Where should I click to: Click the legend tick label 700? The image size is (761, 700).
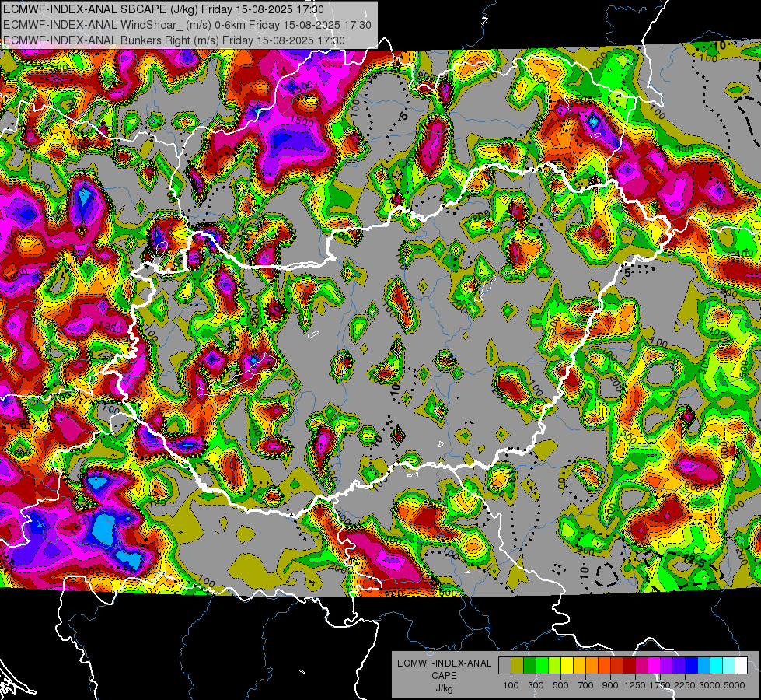click(x=586, y=685)
